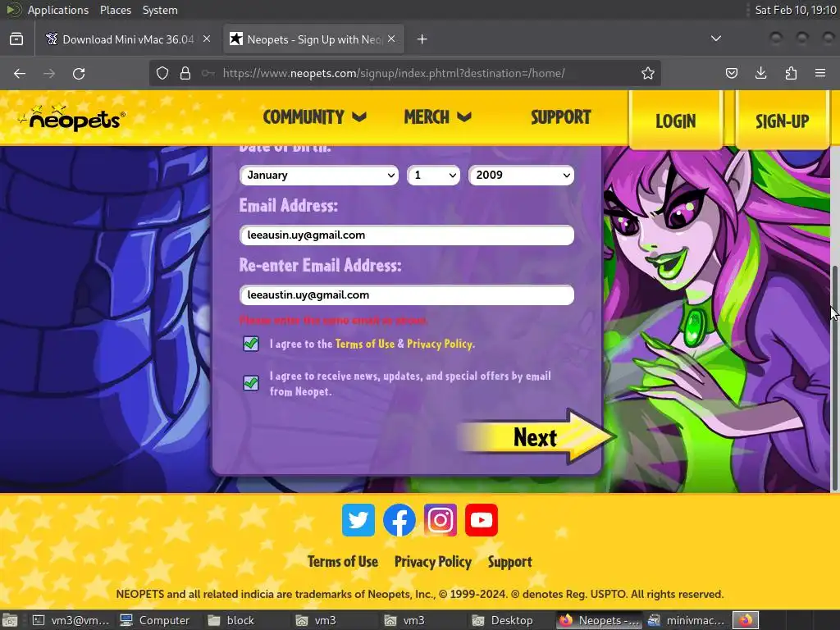Screen dimensions: 840x630
Task: Open the YouTube social icon
Action: (x=481, y=519)
